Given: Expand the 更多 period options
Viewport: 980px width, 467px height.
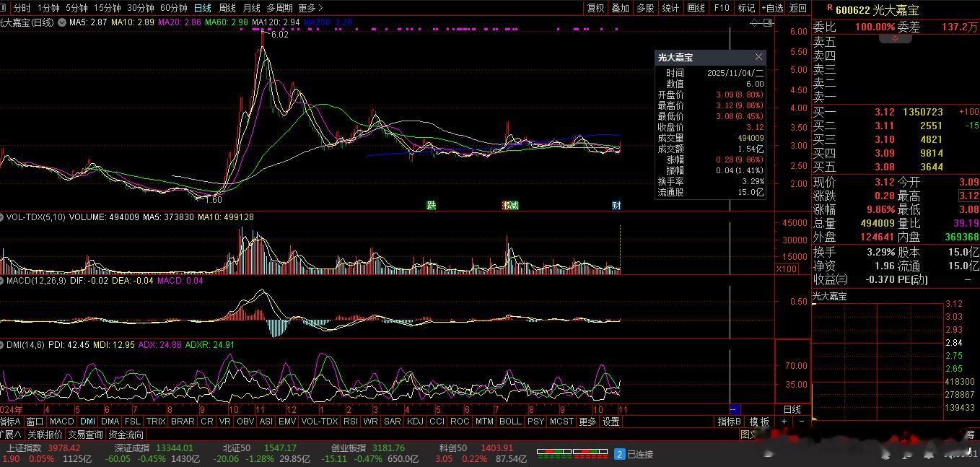Looking at the screenshot, I should pyautogui.click(x=310, y=8).
